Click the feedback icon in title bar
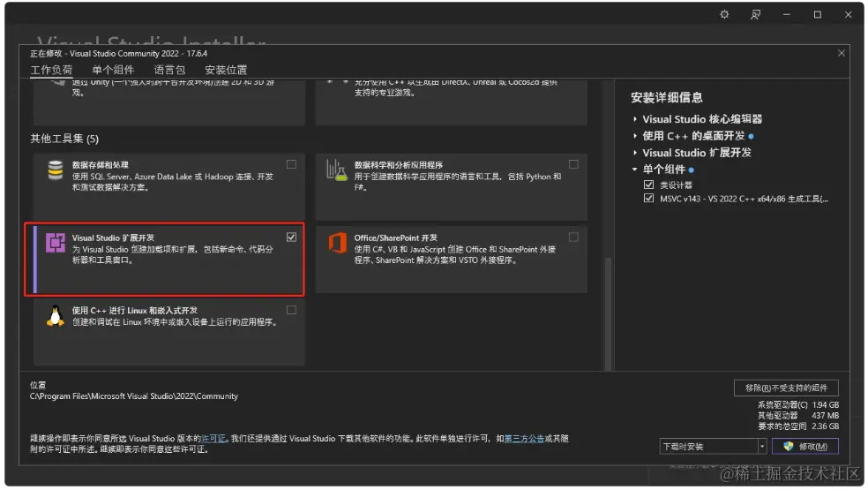868x490 pixels. tap(755, 14)
